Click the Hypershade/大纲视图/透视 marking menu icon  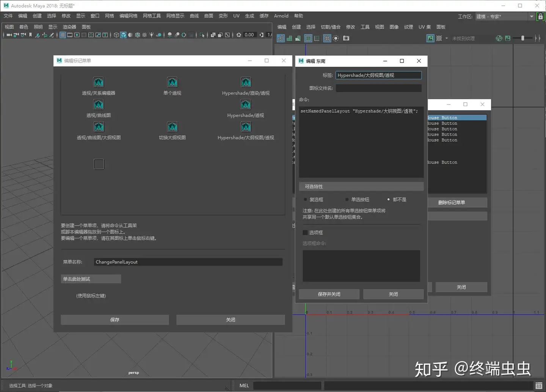tap(246, 127)
